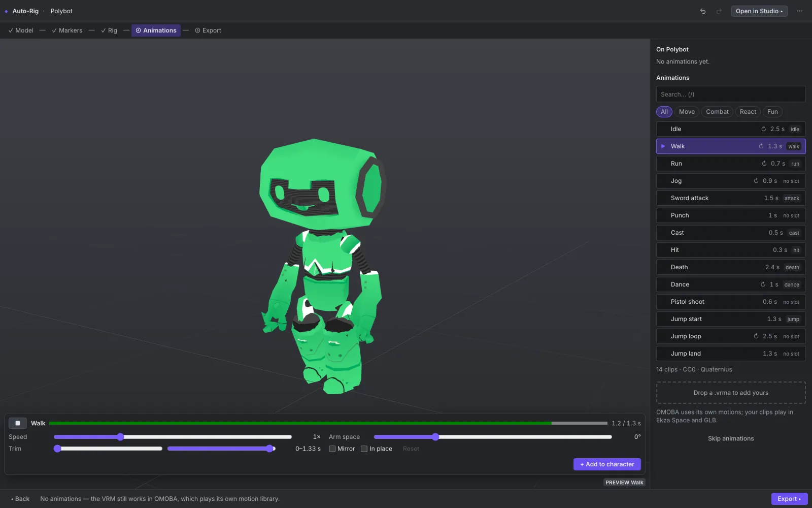This screenshot has width=812, height=508.
Task: Switch to the Export step tab
Action: point(208,30)
